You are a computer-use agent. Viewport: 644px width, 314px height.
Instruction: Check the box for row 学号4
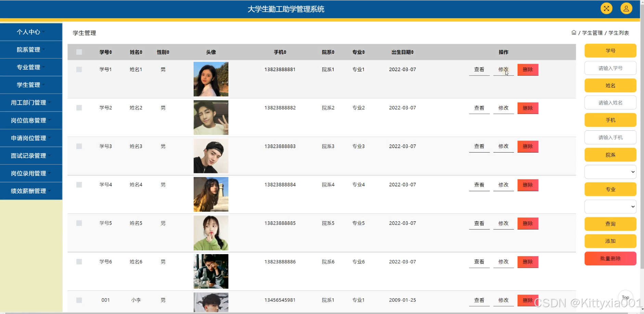pyautogui.click(x=79, y=185)
